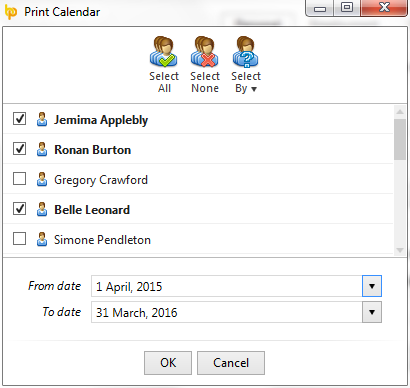Open the From date dropdown arrow
The image size is (410, 388).
coord(372,286)
